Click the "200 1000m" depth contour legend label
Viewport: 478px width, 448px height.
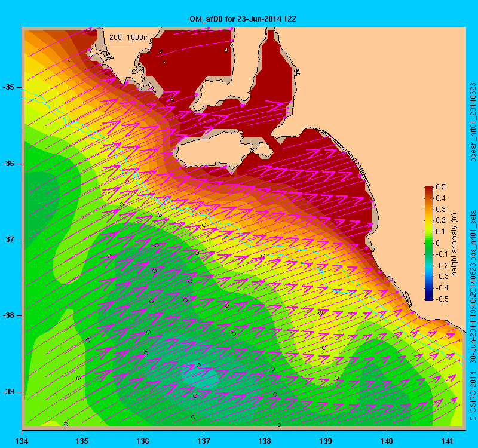129,37
